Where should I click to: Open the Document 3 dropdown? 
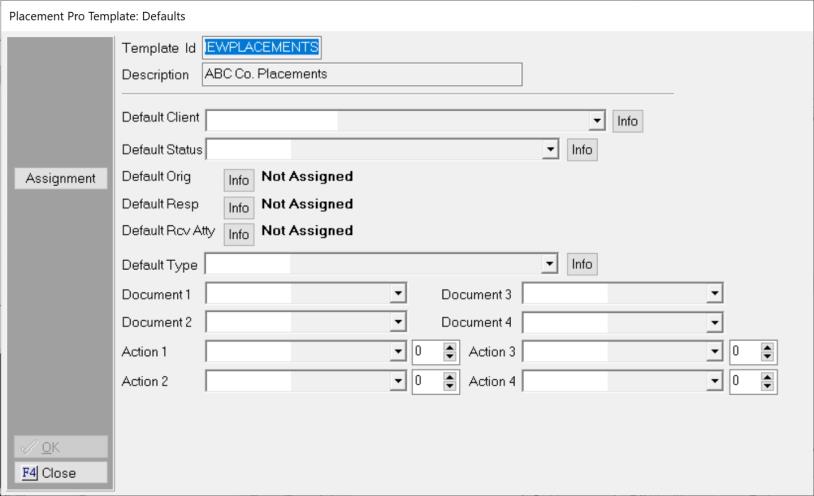click(x=714, y=294)
